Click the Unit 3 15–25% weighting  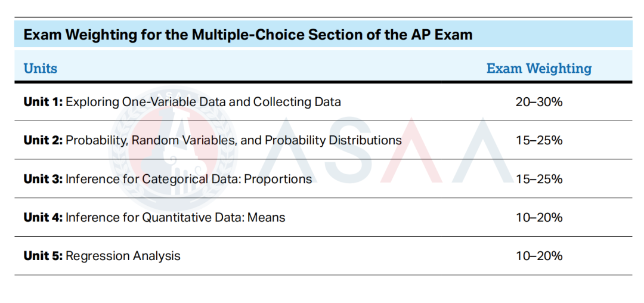[539, 179]
